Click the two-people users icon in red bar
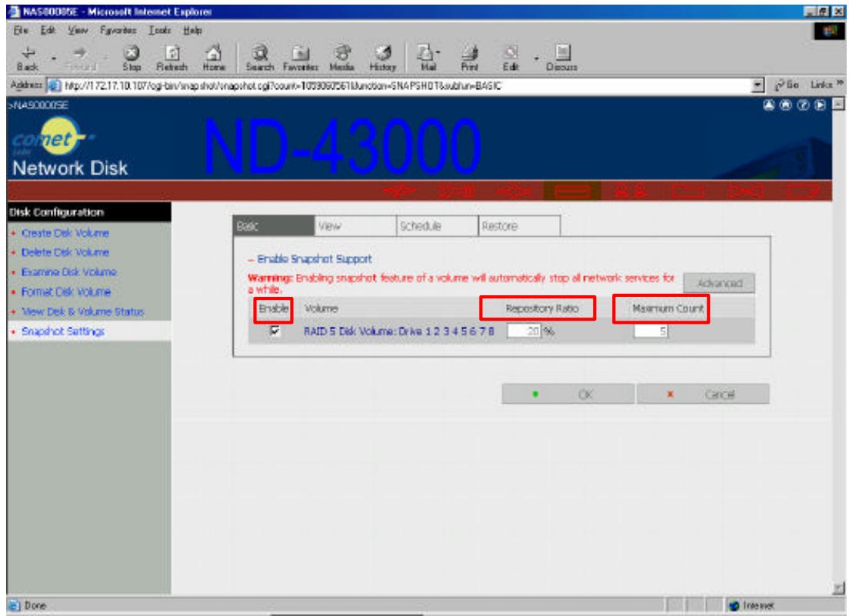Image resolution: width=849 pixels, height=616 pixels. [x=631, y=191]
